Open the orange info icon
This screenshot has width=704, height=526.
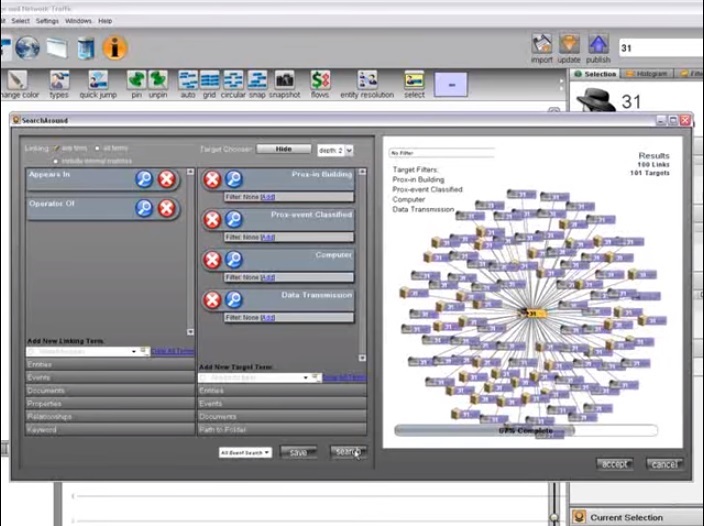point(115,48)
